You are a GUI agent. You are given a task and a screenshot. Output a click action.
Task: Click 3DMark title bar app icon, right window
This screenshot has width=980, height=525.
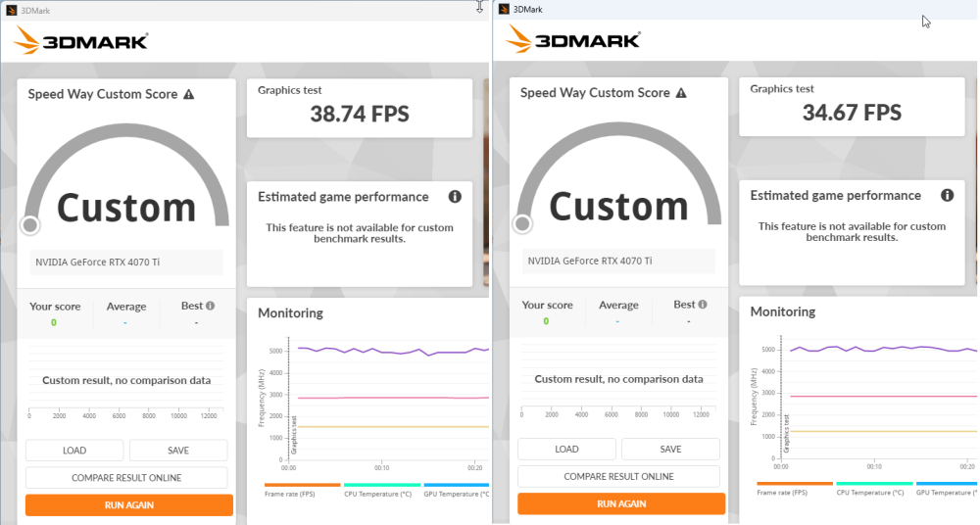click(x=504, y=9)
